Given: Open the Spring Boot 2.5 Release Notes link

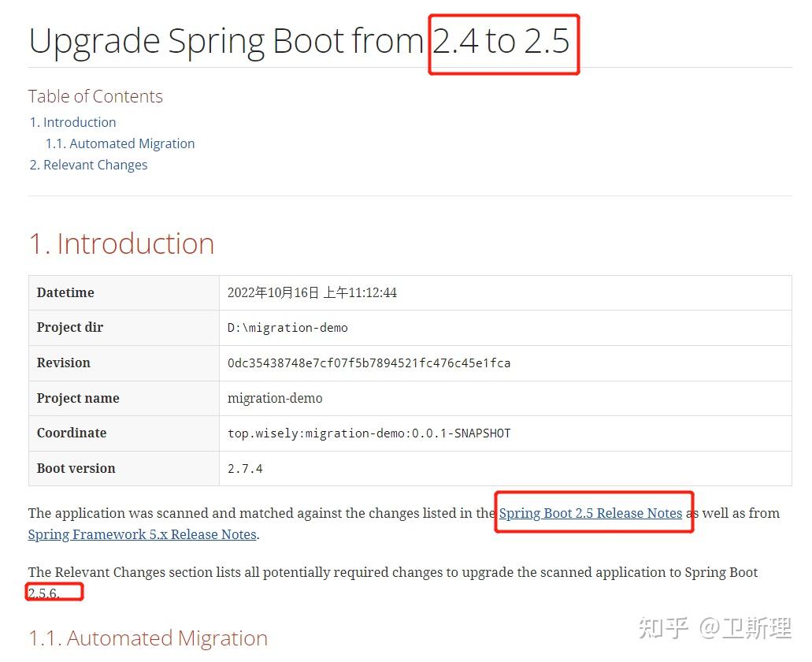Looking at the screenshot, I should click(x=591, y=513).
